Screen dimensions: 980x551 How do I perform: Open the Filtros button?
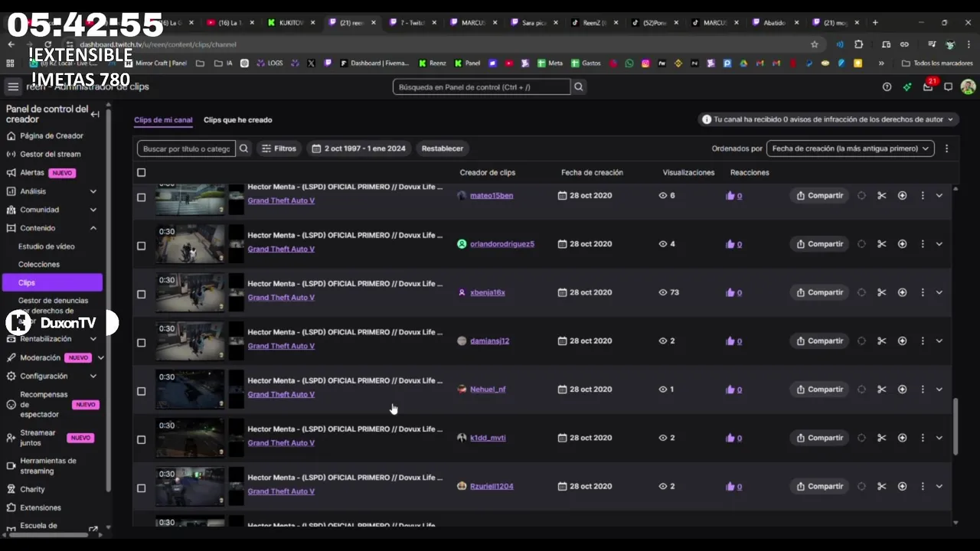point(279,148)
